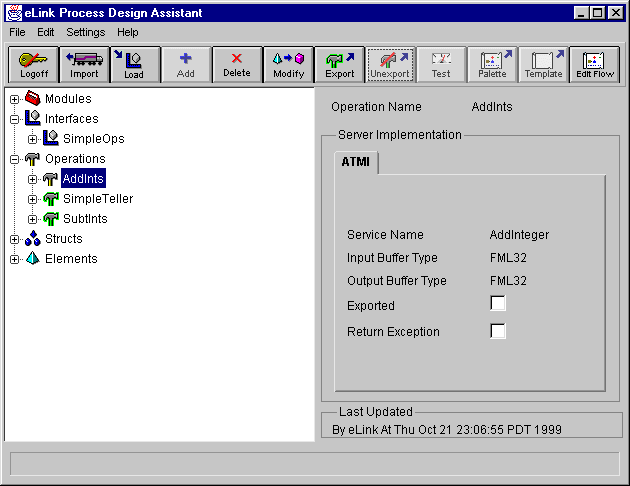Screen dimensions: 630x486
Task: Expand the SimpleOps tree node
Action: point(33,139)
